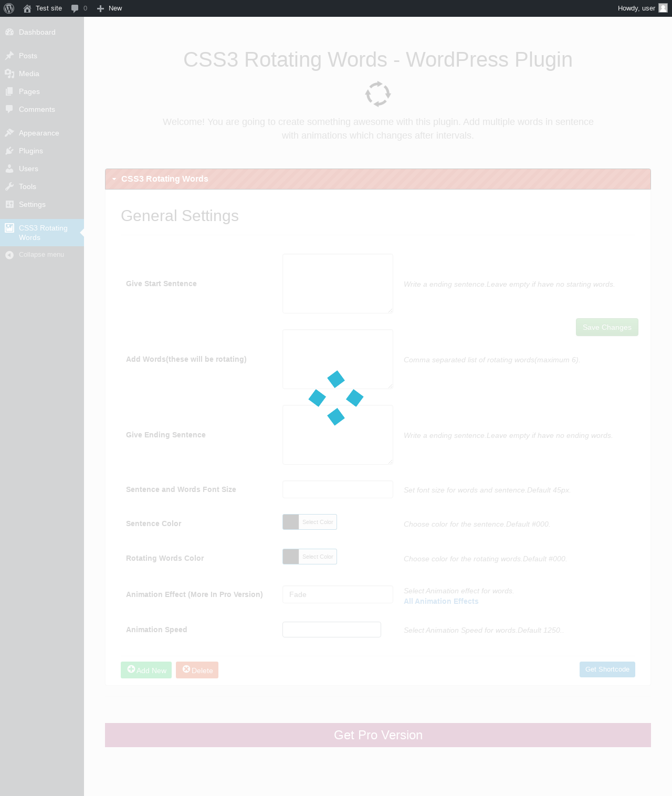Screen dimensions: 672x796
Task: Click the Save Changes button
Action: point(607,327)
